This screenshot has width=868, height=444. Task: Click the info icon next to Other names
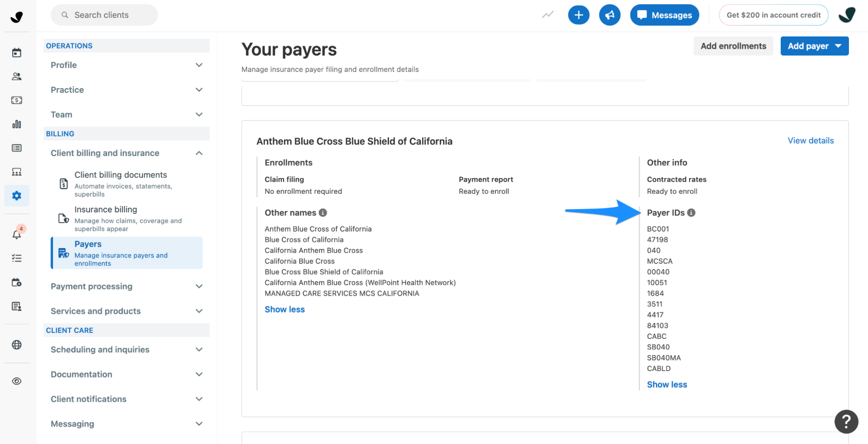323,213
